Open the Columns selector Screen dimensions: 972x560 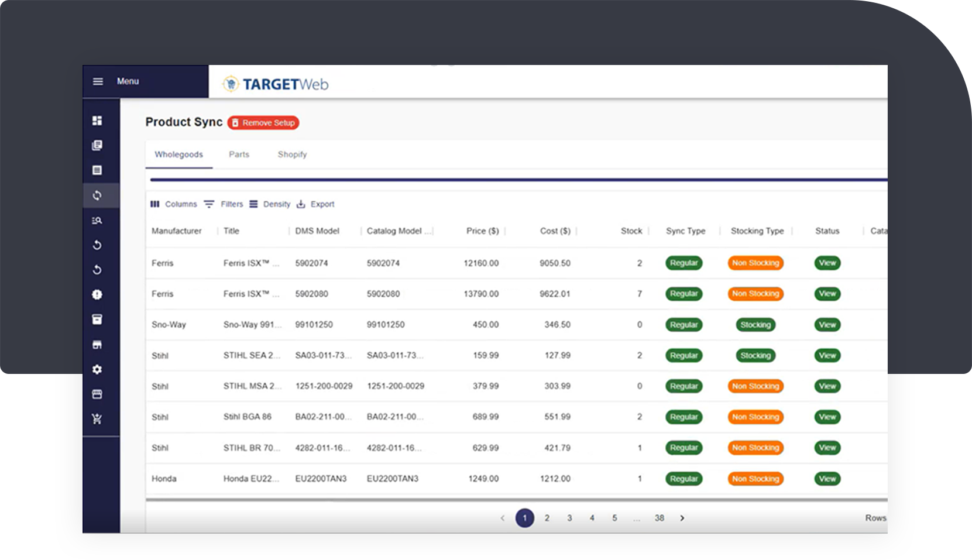click(174, 204)
